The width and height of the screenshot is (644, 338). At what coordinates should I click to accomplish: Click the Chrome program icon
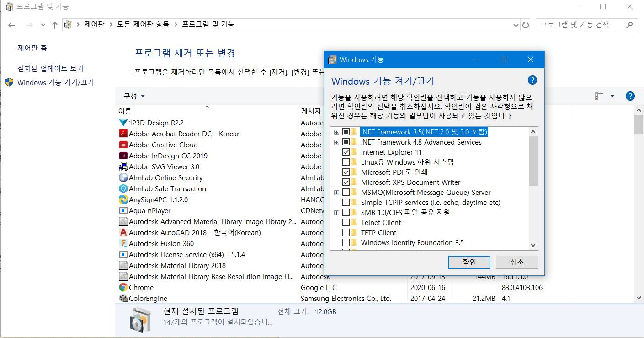pyautogui.click(x=123, y=287)
